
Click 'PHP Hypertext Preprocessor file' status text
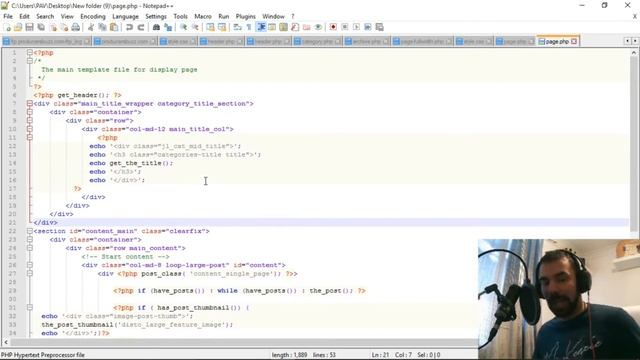pos(42,355)
